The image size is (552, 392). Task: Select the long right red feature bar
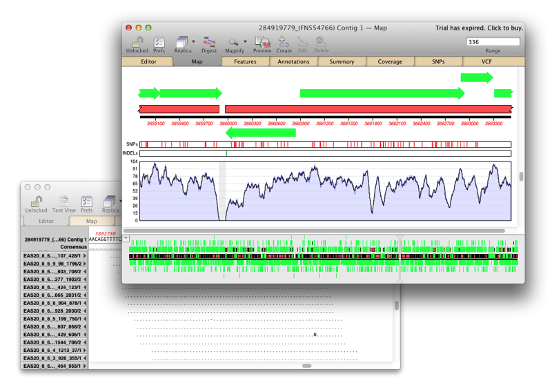tap(369, 109)
